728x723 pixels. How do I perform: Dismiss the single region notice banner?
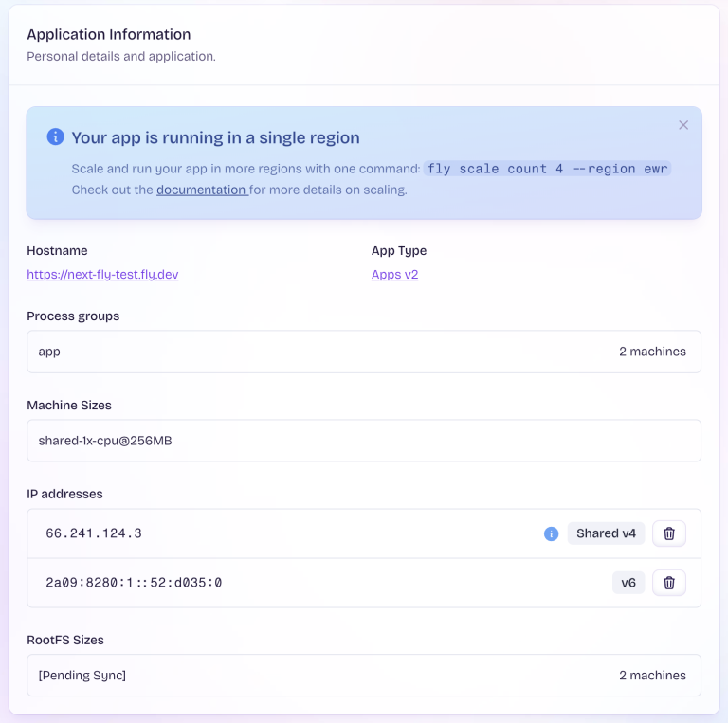(683, 125)
